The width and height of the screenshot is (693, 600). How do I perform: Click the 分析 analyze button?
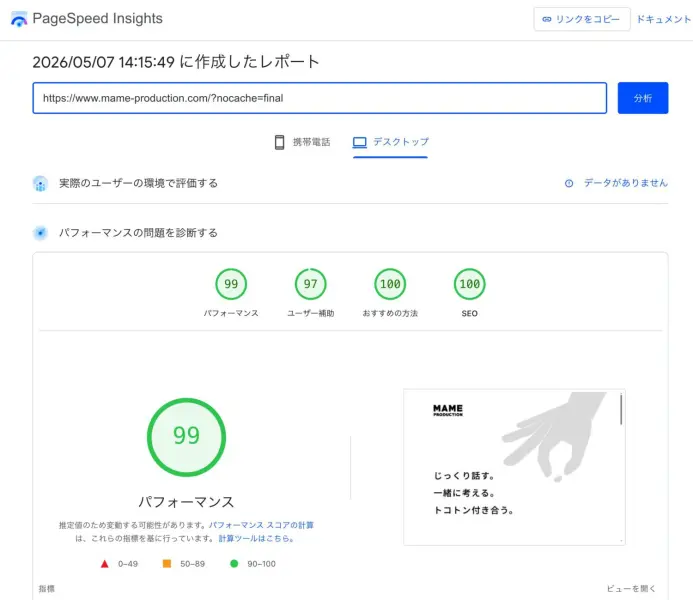click(x=643, y=98)
